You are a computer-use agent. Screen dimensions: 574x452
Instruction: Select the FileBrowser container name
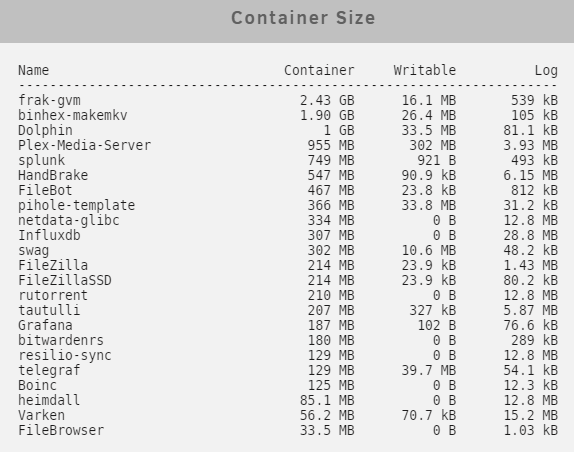pyautogui.click(x=61, y=430)
